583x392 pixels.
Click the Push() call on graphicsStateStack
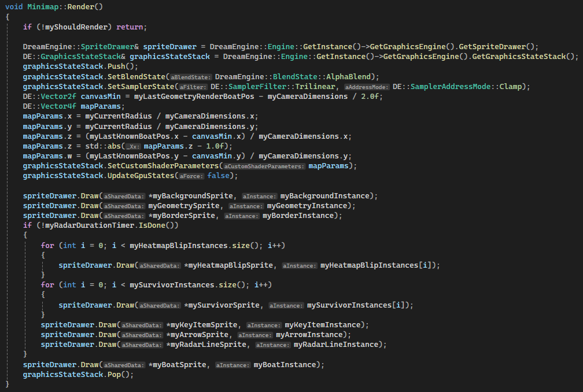point(121,66)
